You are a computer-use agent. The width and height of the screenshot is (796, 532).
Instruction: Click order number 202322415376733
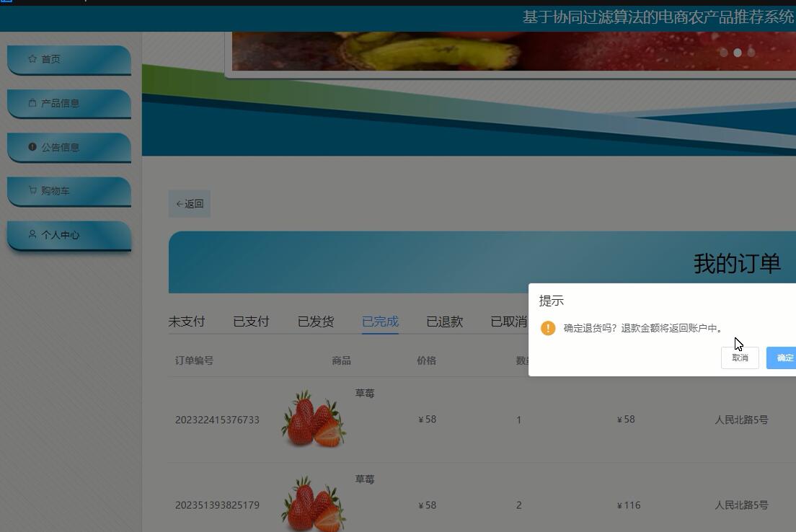217,420
